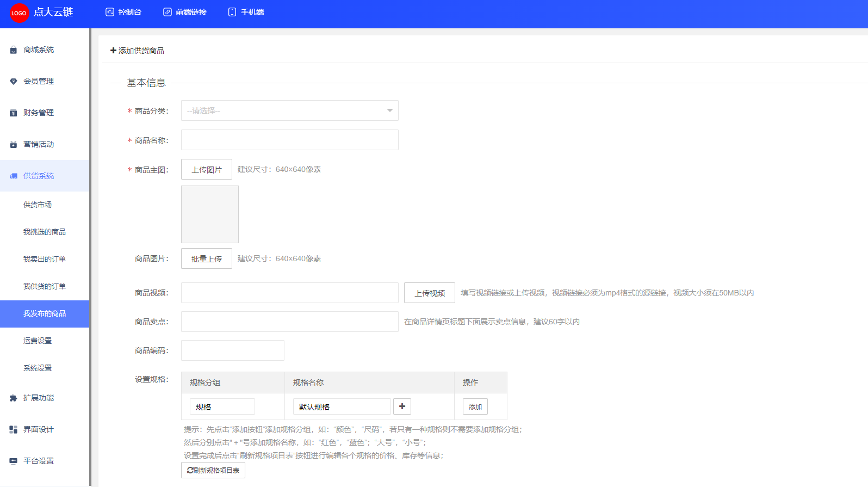Click the plus icon beside 默认规格

pos(402,406)
